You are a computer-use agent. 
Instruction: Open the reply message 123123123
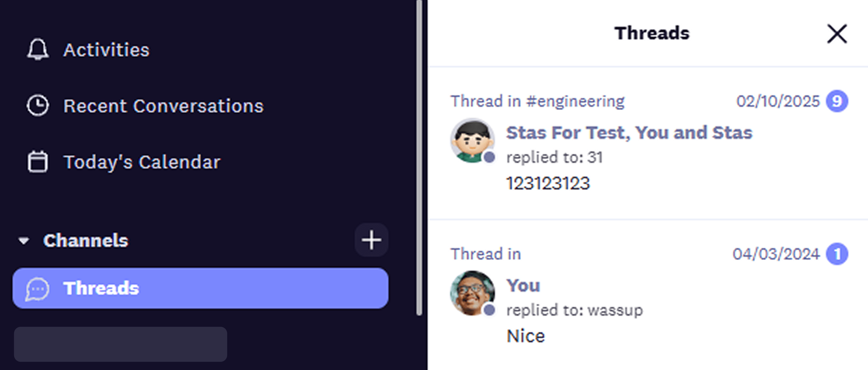click(548, 183)
